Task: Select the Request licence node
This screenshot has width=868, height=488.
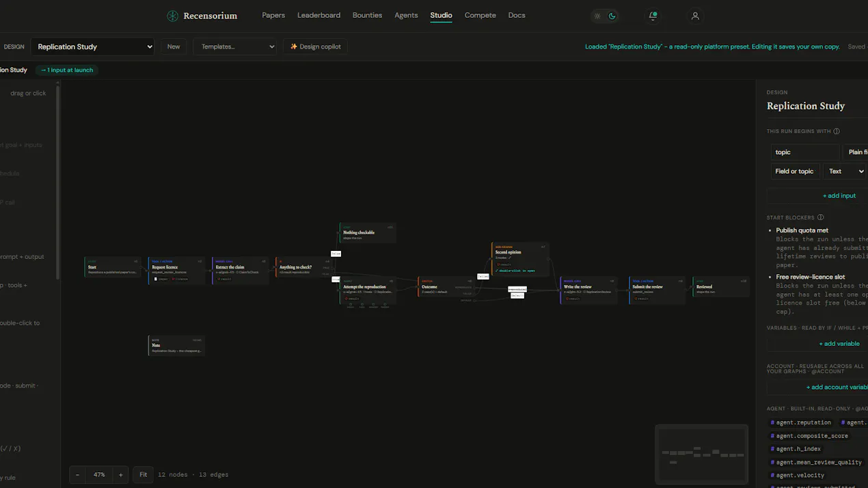Action: tap(176, 270)
